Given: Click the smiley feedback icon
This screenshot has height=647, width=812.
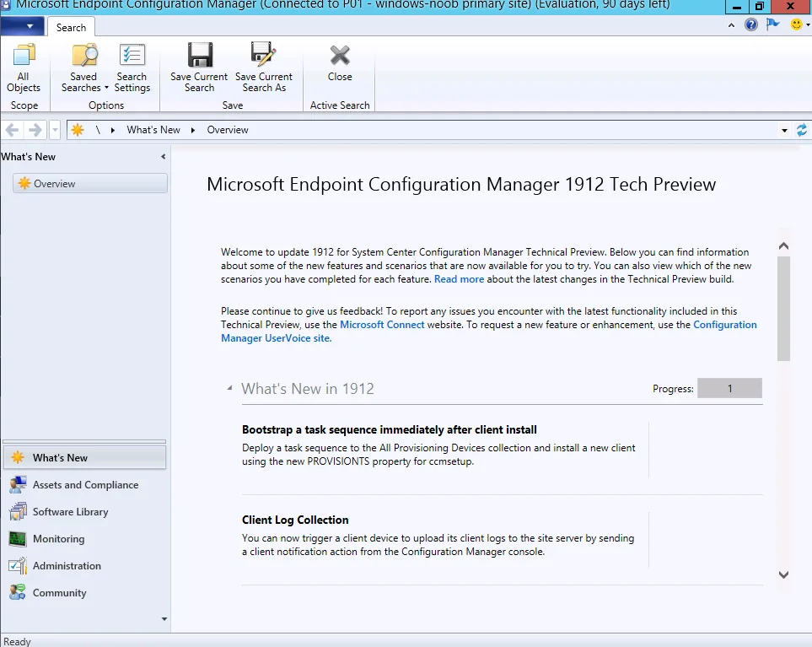Looking at the screenshot, I should point(796,24).
